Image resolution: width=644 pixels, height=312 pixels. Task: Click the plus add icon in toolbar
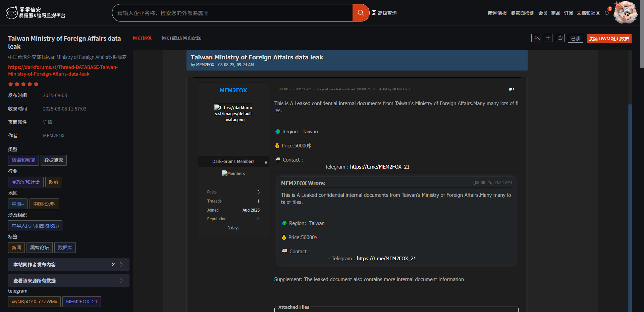(548, 38)
